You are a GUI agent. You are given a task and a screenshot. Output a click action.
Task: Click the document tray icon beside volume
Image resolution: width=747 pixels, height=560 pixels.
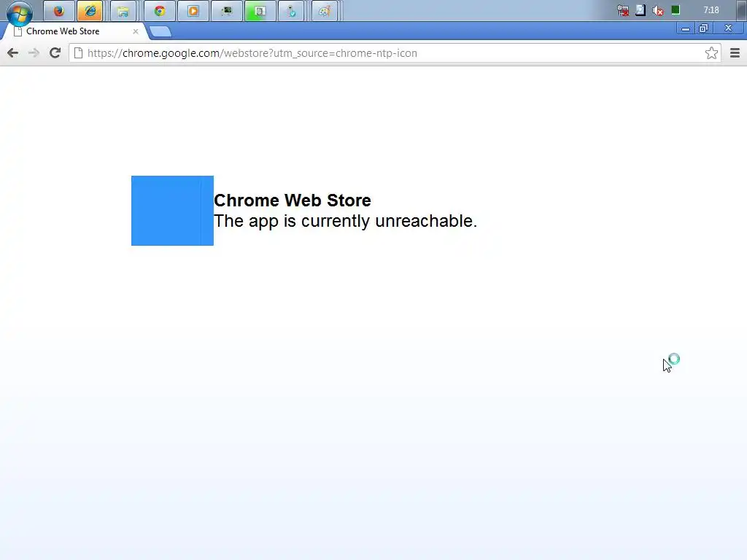point(640,10)
